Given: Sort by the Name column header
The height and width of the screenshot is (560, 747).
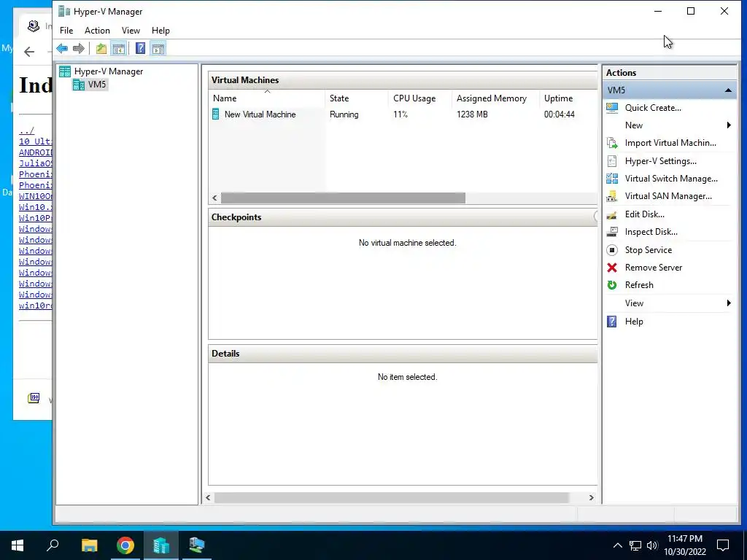Looking at the screenshot, I should (267, 98).
